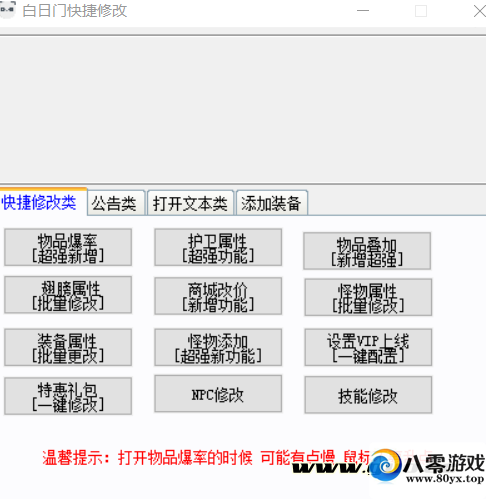Open 护卫属性 [超强功能] editor
The image size is (486, 499).
(218, 247)
